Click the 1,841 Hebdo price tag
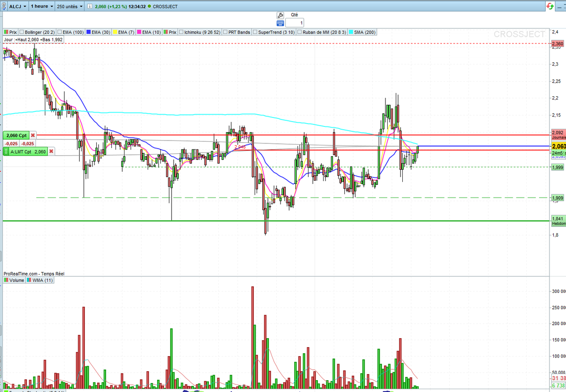The image size is (566, 392). coord(558,220)
